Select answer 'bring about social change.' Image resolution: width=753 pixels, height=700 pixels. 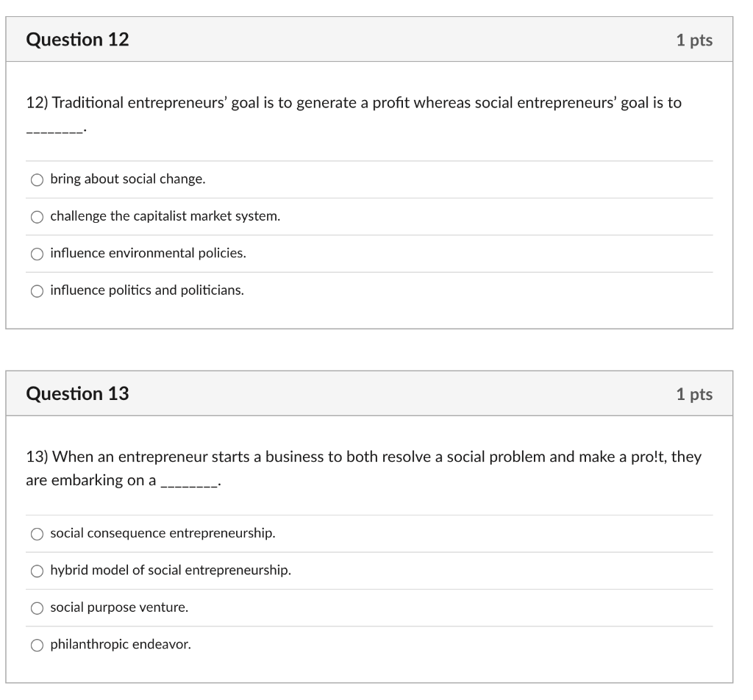(127, 178)
